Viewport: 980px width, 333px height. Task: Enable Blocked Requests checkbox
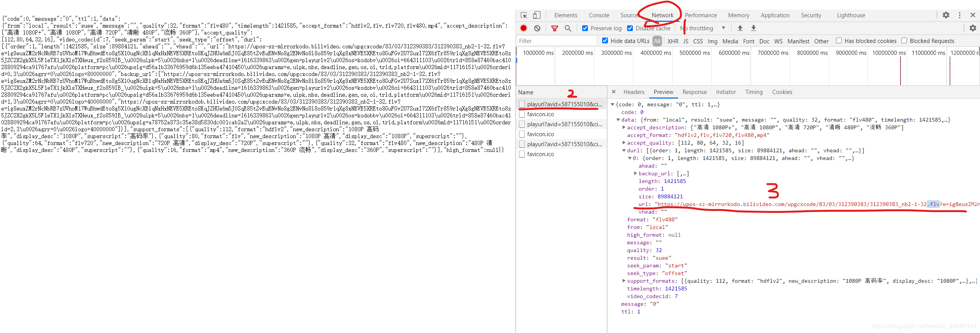(904, 41)
